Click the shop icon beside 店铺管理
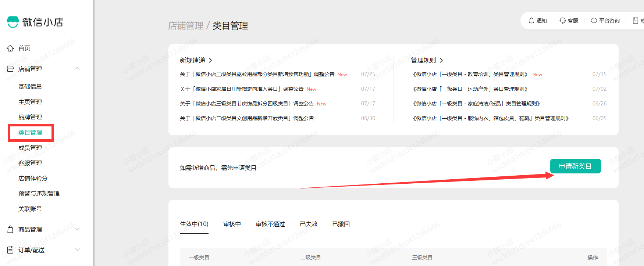This screenshot has height=266, width=644. [10, 69]
